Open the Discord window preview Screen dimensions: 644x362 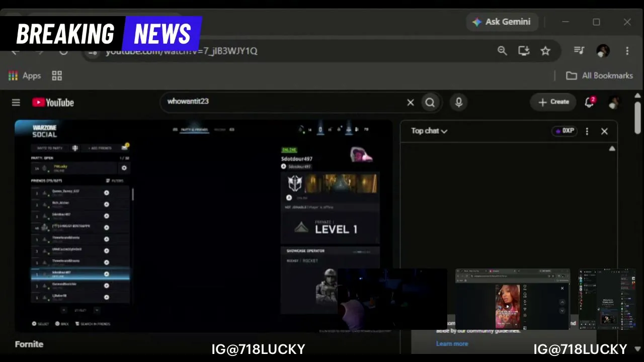(607, 300)
